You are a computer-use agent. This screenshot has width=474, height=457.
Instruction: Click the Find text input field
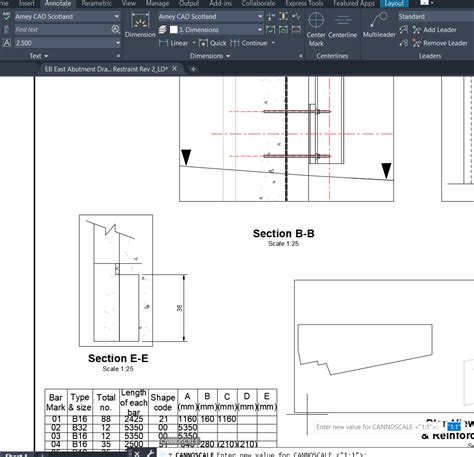[x=62, y=29]
